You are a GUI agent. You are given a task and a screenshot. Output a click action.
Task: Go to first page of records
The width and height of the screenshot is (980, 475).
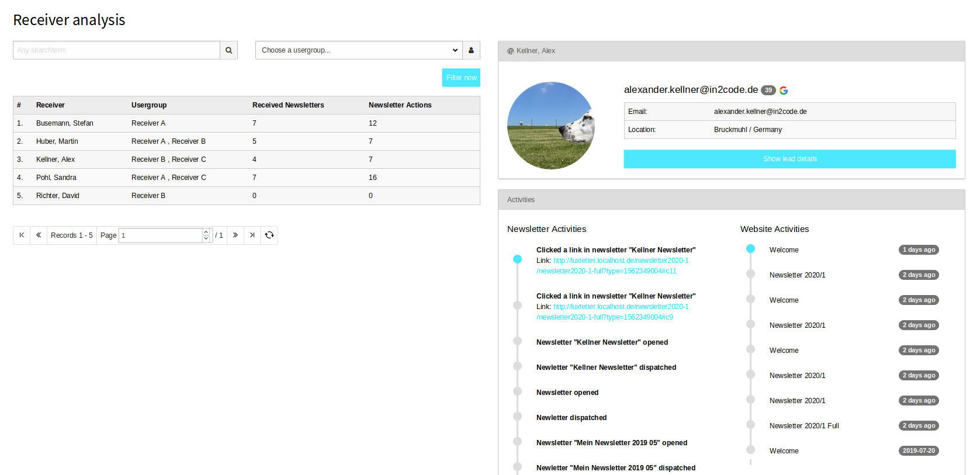(x=22, y=235)
